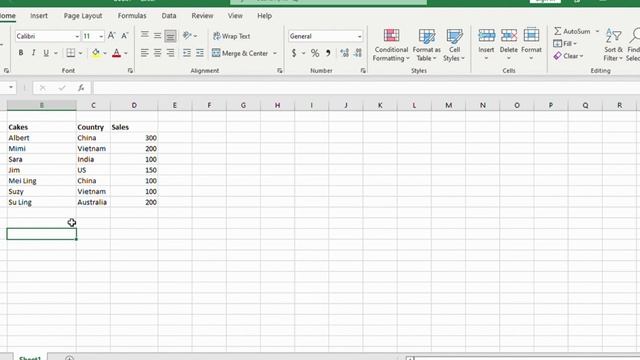Center text horizontally
Image resolution: width=640 pixels, height=360 pixels.
(x=158, y=53)
